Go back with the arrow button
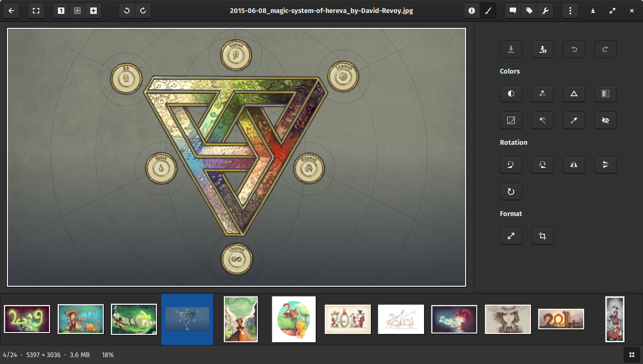Viewport: 643px width, 364px height. (x=11, y=11)
